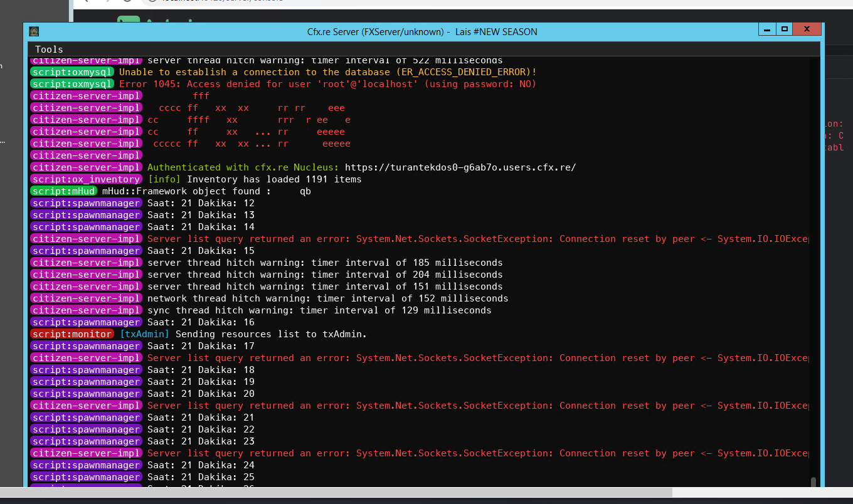This screenshot has height=504, width=853.
Task: Click the script:oxmysql tag beside 'Error 1045'
Action: (x=72, y=84)
